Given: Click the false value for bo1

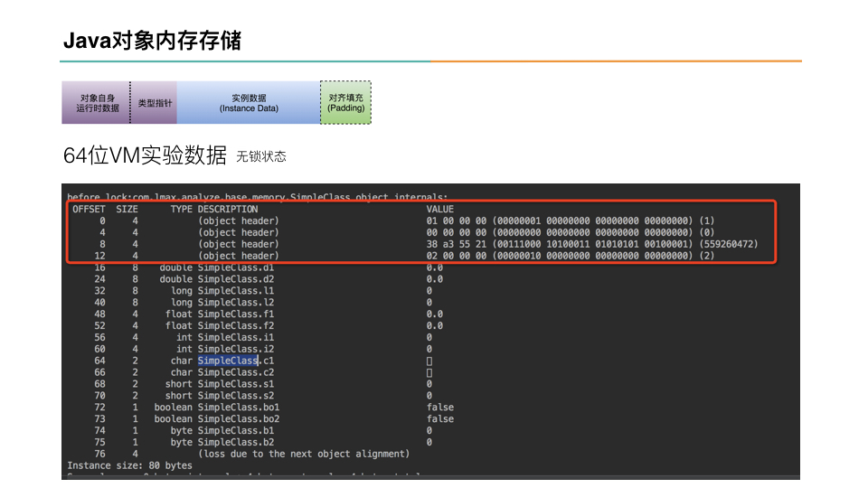Looking at the screenshot, I should (x=440, y=408).
